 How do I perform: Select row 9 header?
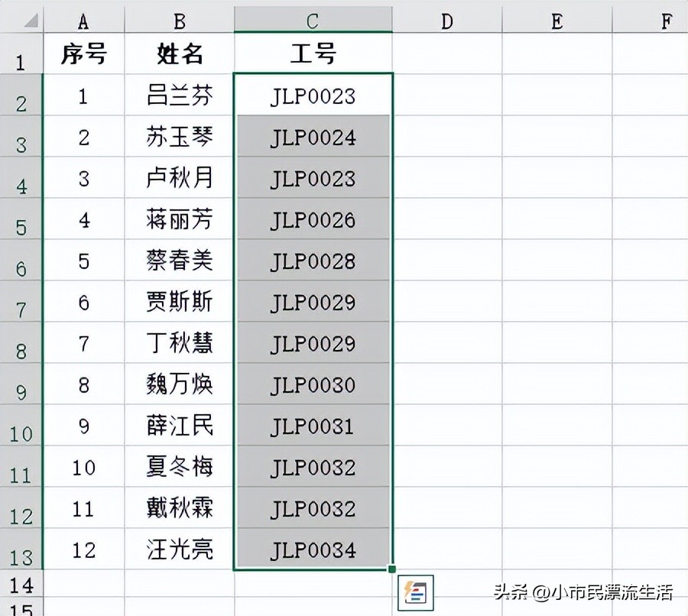[21, 384]
